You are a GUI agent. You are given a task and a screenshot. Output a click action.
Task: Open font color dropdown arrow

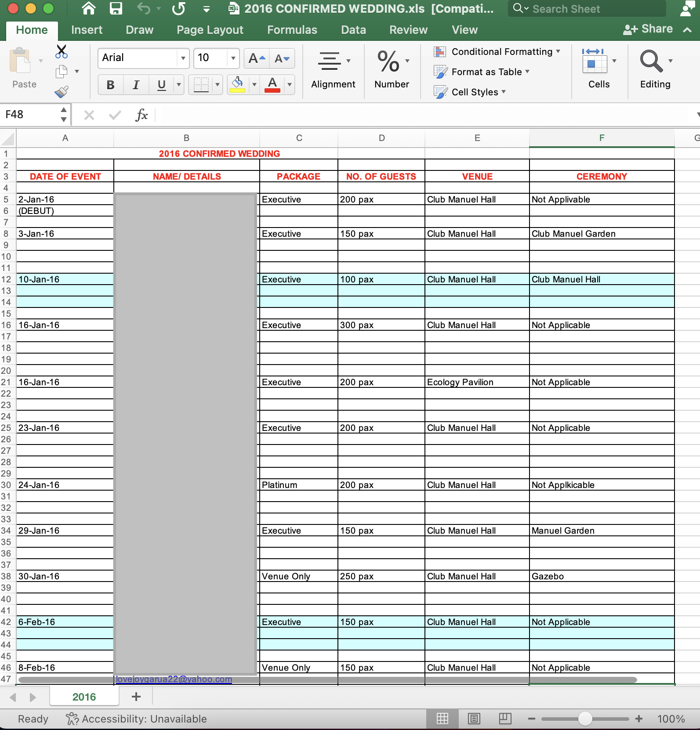(x=290, y=85)
